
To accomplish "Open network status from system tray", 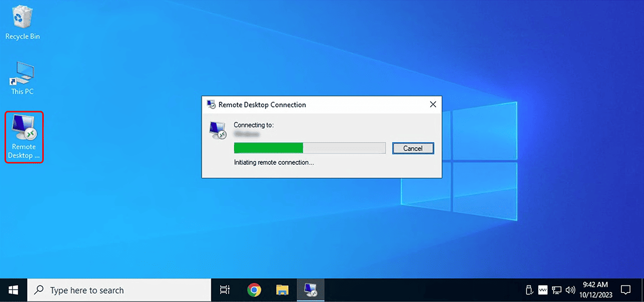I will click(556, 290).
